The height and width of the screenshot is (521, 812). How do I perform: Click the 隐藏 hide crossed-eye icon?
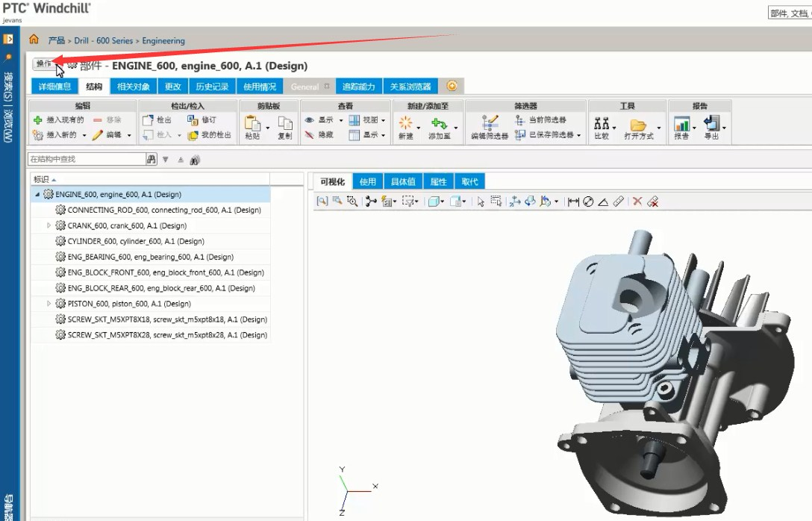(x=310, y=134)
